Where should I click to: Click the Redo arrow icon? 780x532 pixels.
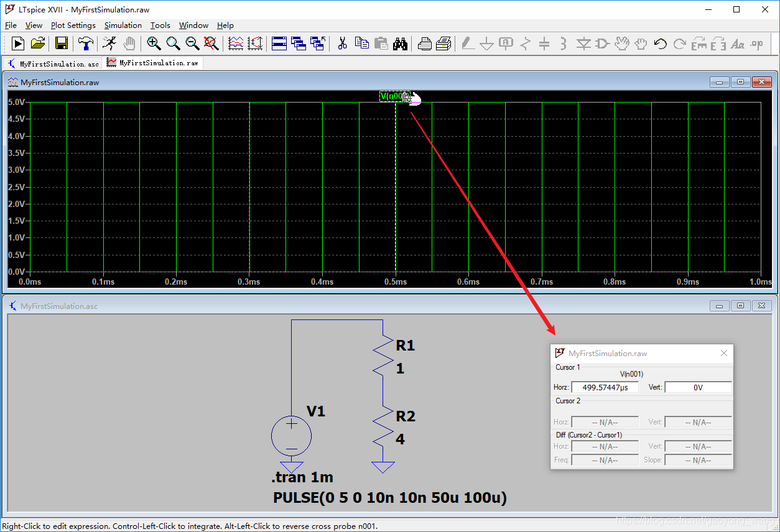pos(679,44)
